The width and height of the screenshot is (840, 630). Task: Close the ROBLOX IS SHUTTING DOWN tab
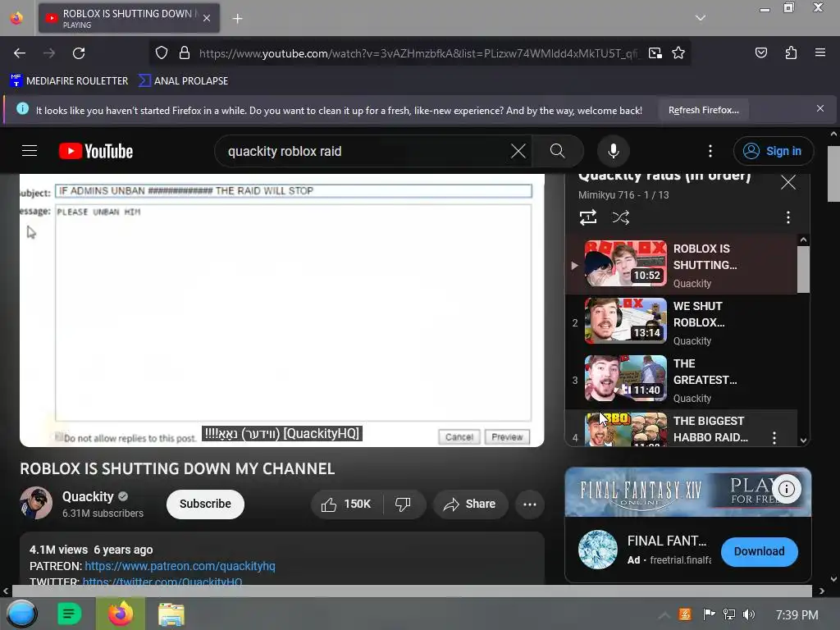[x=207, y=18]
